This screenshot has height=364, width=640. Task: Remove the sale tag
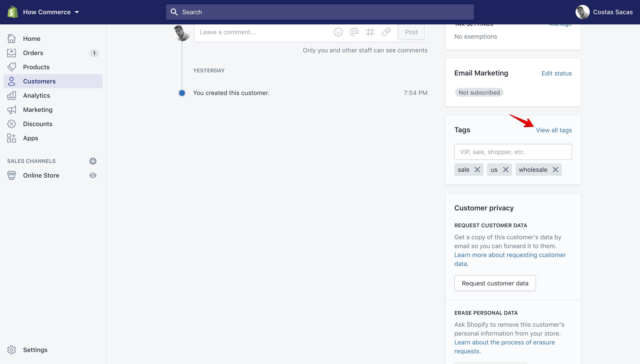tap(477, 170)
